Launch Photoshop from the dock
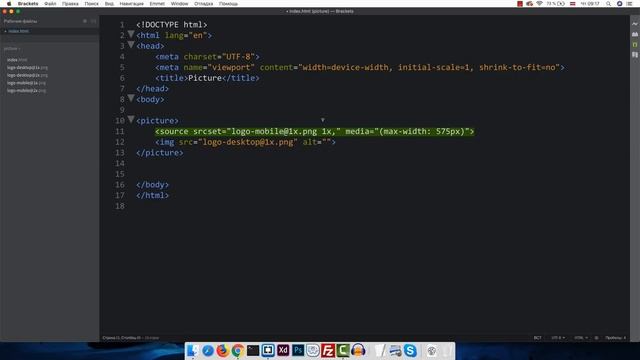 tap(298, 351)
